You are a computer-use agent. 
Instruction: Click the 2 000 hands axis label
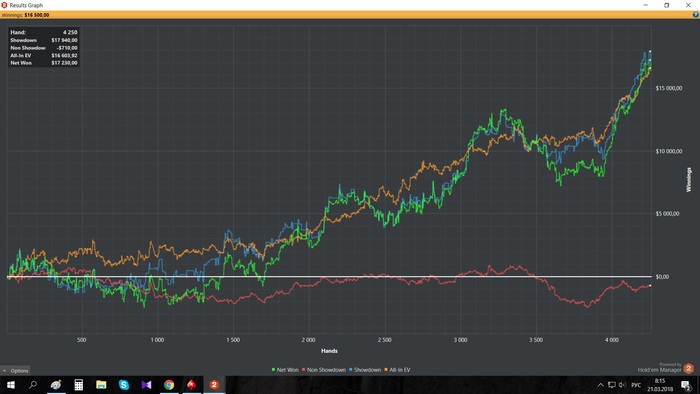(x=308, y=340)
